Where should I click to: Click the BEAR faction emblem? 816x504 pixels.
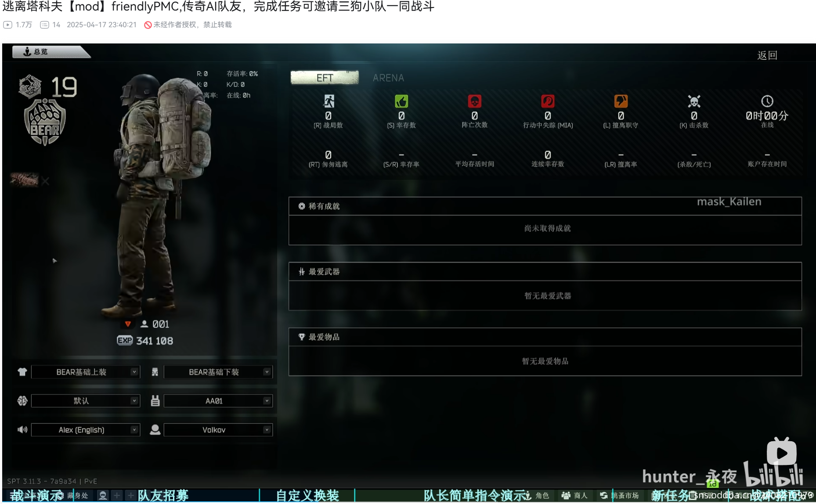pyautogui.click(x=45, y=122)
